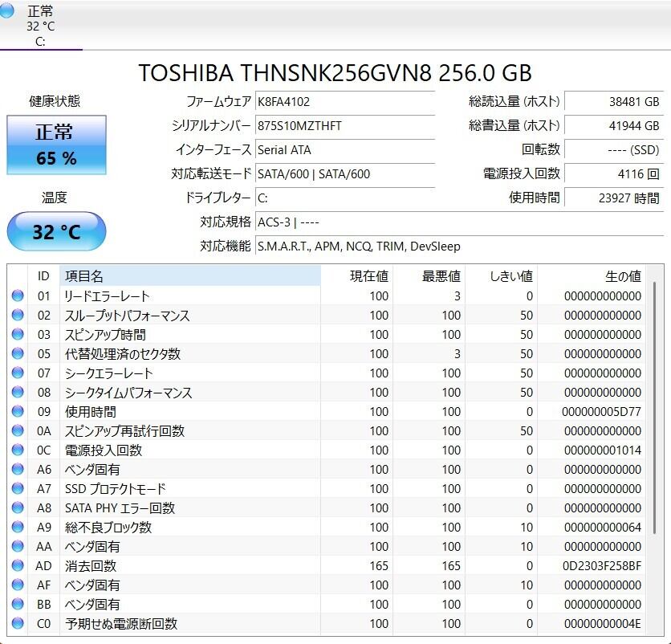Click the total host reads value 38481 GB

614,102
